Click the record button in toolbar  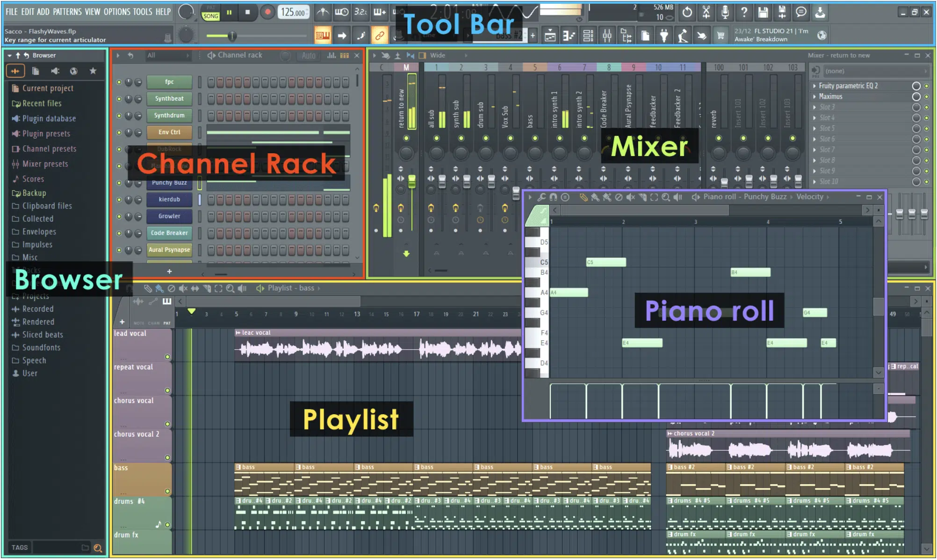tap(266, 12)
